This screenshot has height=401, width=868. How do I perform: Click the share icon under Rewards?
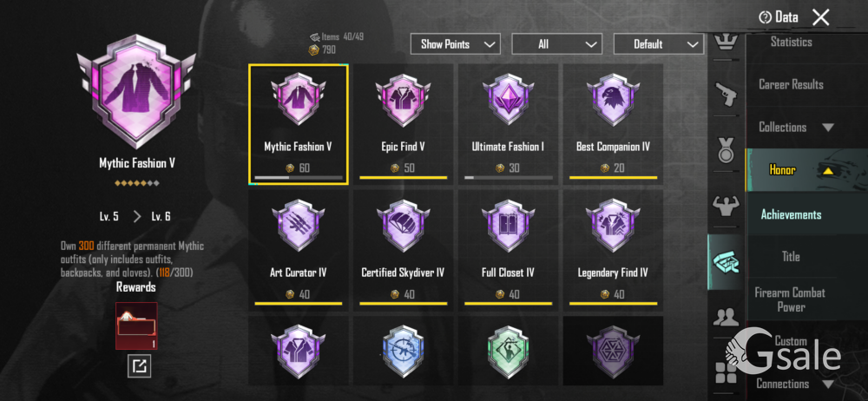pos(137,366)
